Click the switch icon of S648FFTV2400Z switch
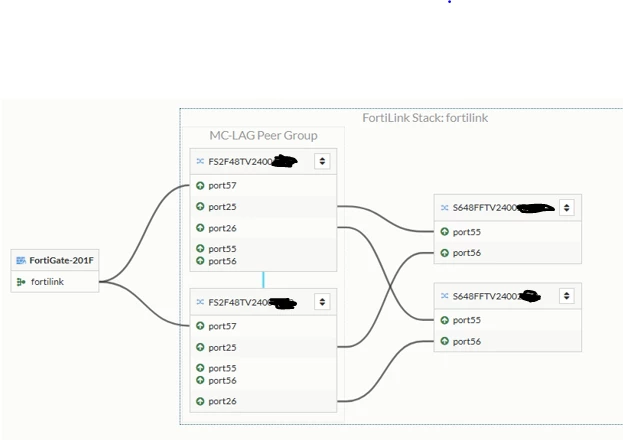 tap(445, 296)
